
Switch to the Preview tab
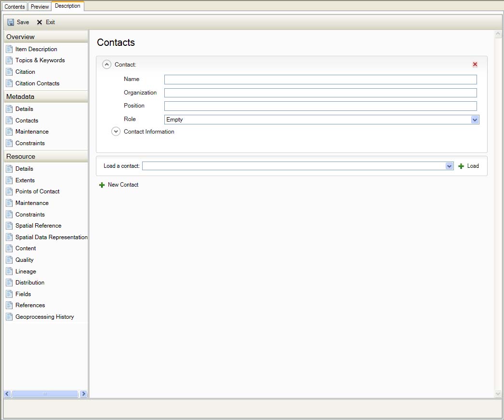(x=40, y=7)
